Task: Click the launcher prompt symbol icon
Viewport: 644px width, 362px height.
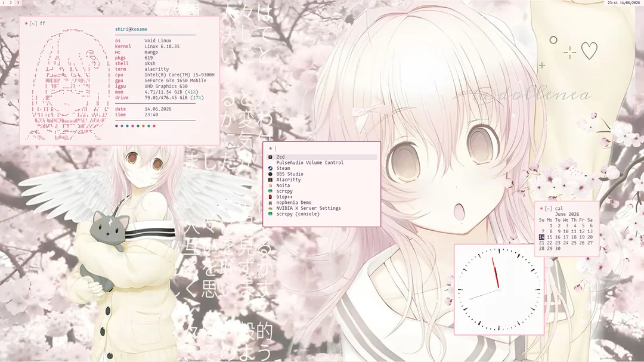Action: point(270,148)
